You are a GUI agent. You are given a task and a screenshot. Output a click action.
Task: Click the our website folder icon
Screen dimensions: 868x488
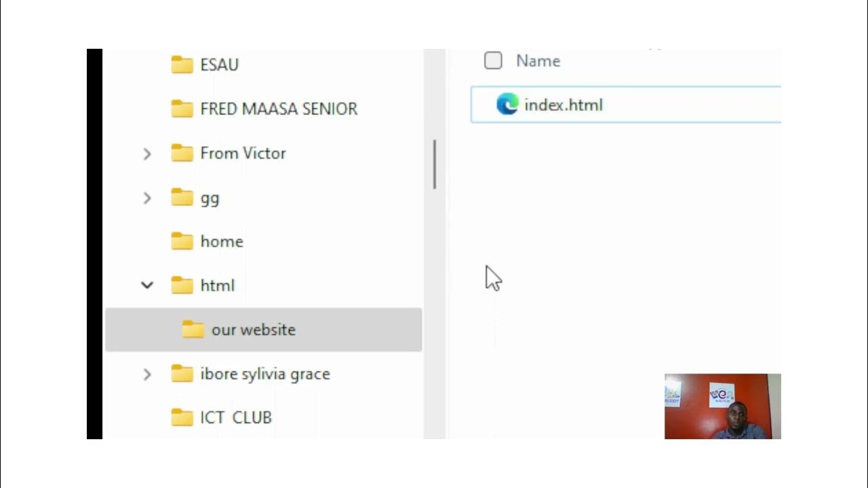[193, 329]
